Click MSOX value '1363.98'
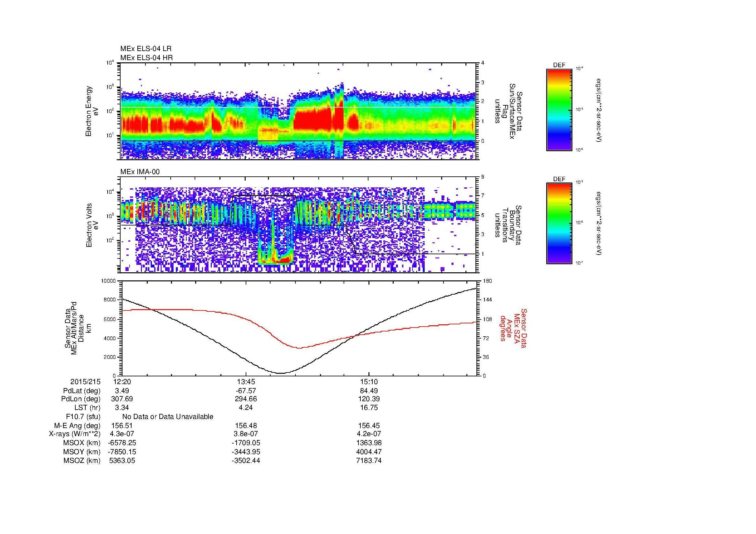 pos(369,443)
